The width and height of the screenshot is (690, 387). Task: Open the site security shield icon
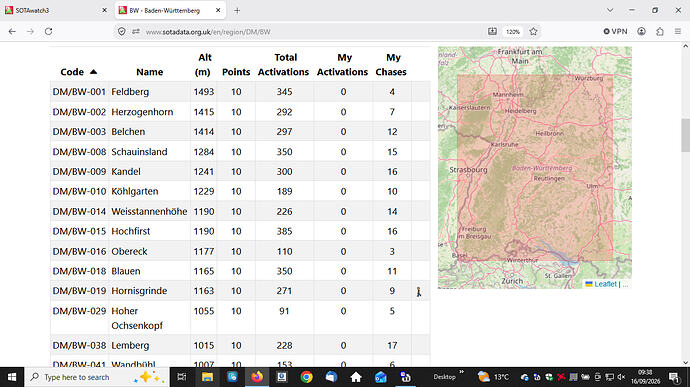point(121,32)
